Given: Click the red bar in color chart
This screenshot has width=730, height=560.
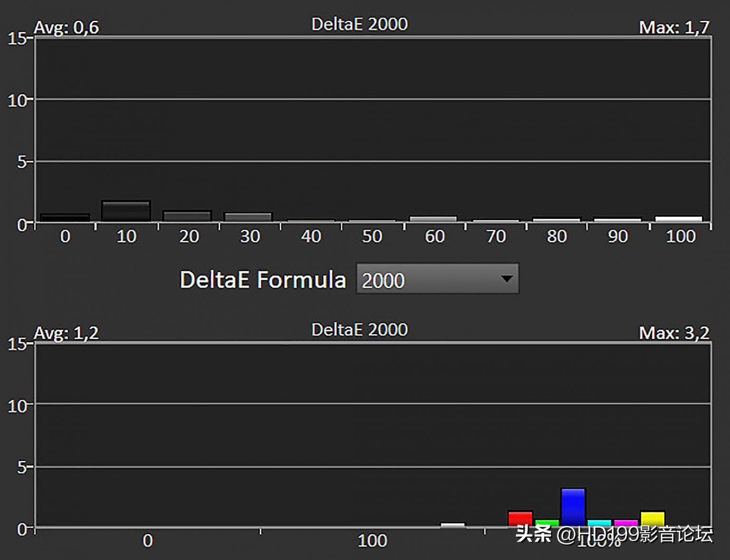Looking at the screenshot, I should (520, 519).
